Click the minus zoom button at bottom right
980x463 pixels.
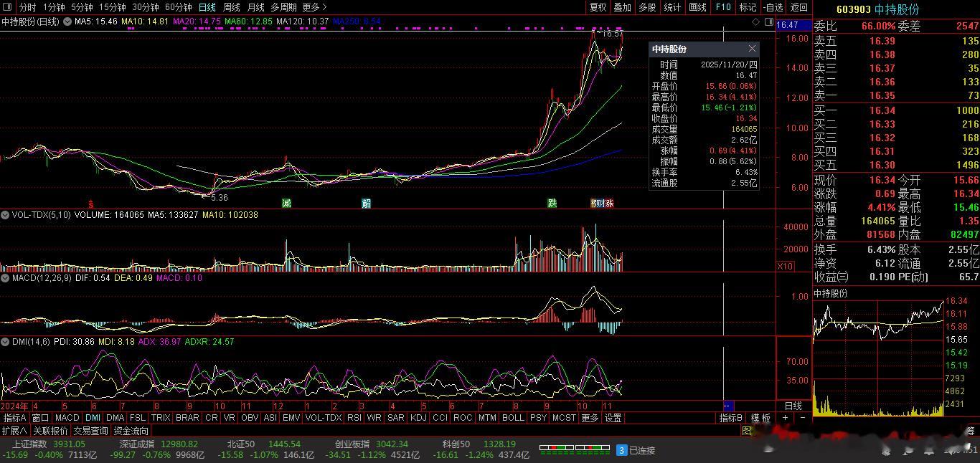[802, 418]
